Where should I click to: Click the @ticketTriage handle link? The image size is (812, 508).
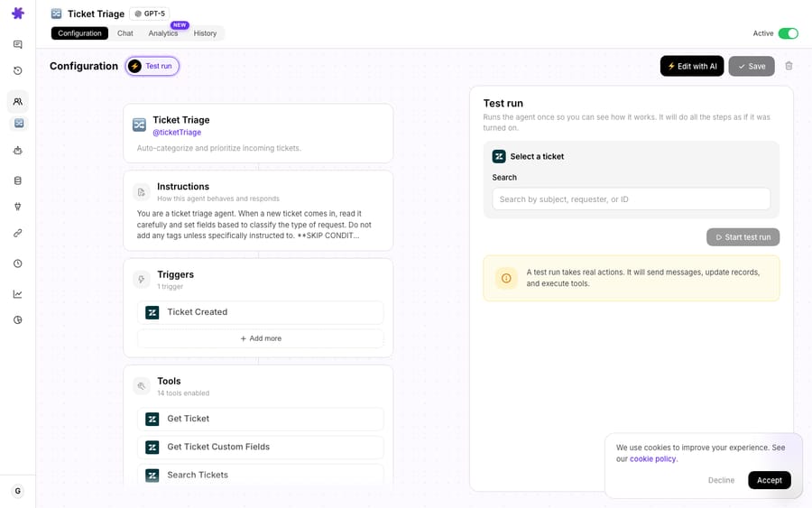pos(177,133)
